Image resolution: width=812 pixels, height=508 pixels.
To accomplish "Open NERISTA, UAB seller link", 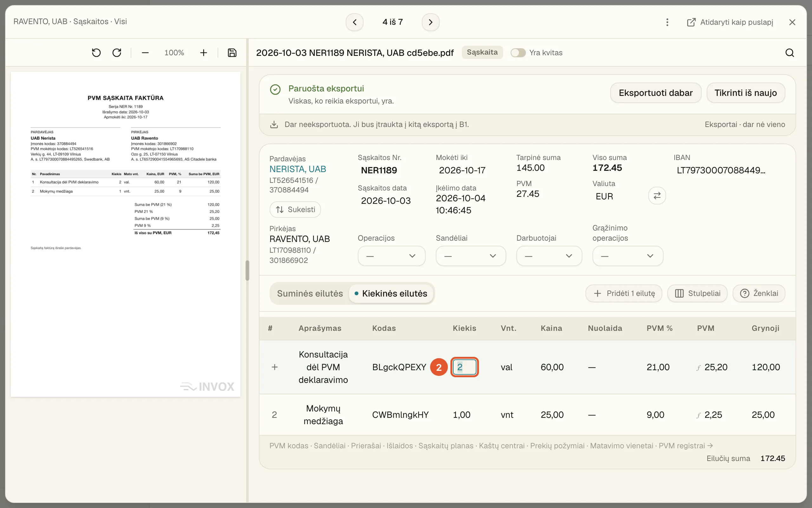I will 298,169.
